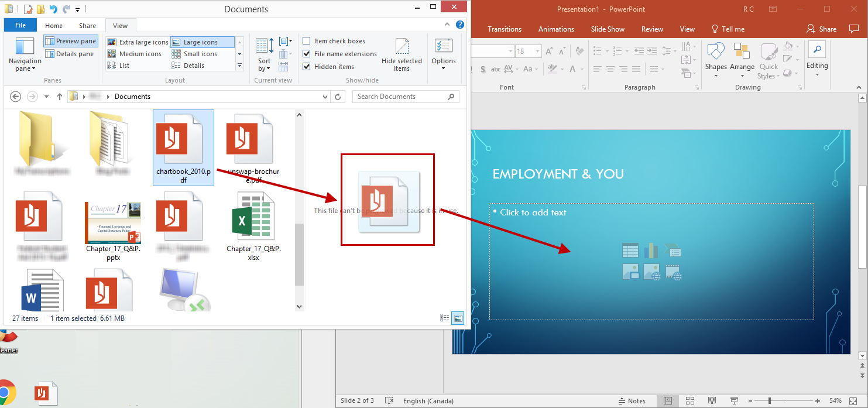Toggle the Details pane button
The image size is (868, 408).
tap(69, 54)
